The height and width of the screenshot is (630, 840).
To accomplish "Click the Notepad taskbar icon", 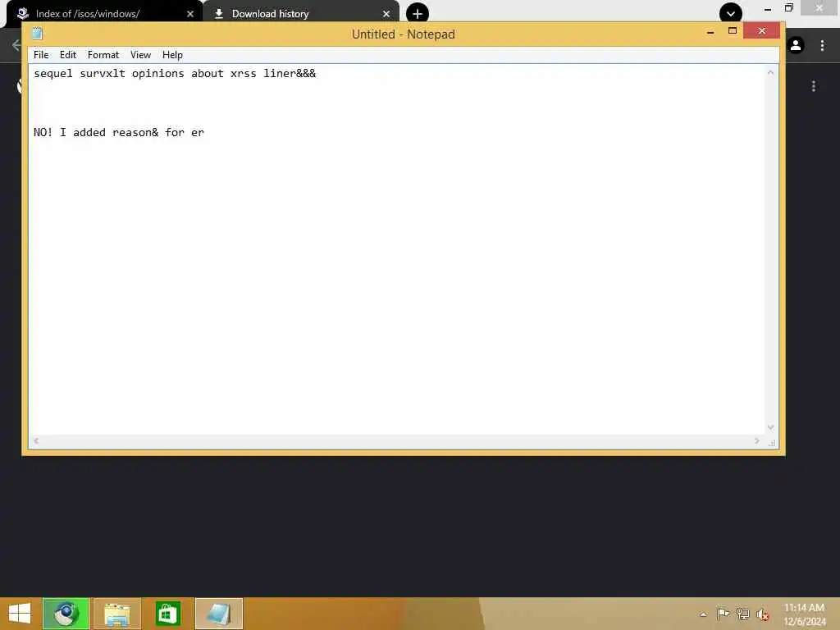I will 218,614.
